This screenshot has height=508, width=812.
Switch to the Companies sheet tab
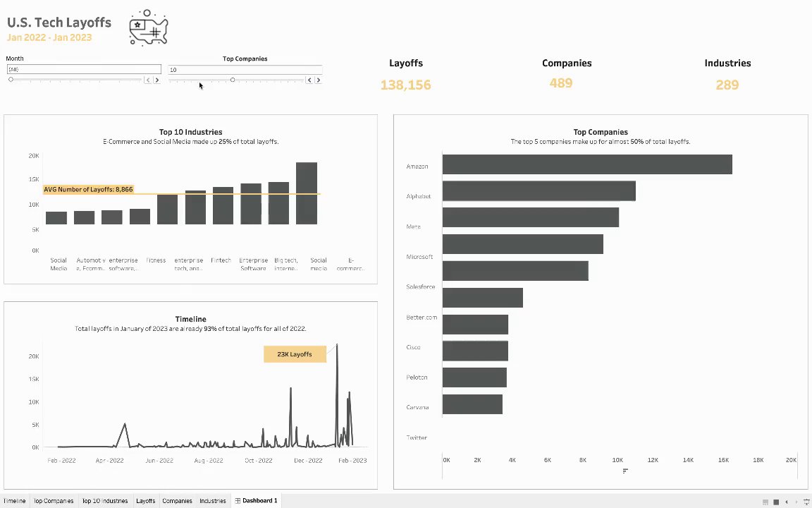tap(177, 501)
